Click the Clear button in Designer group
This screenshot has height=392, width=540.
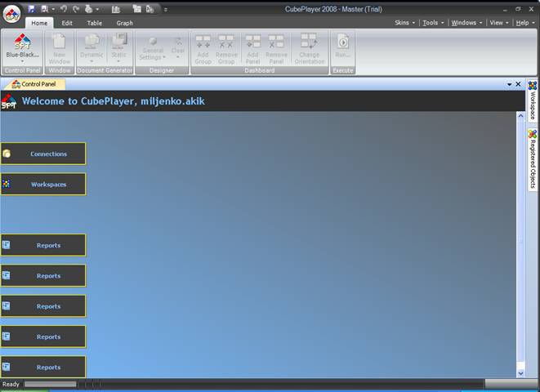[178, 47]
